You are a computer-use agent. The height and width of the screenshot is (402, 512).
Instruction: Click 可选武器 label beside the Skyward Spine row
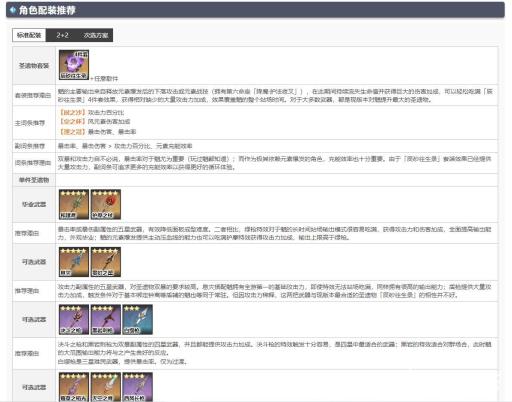click(x=34, y=387)
